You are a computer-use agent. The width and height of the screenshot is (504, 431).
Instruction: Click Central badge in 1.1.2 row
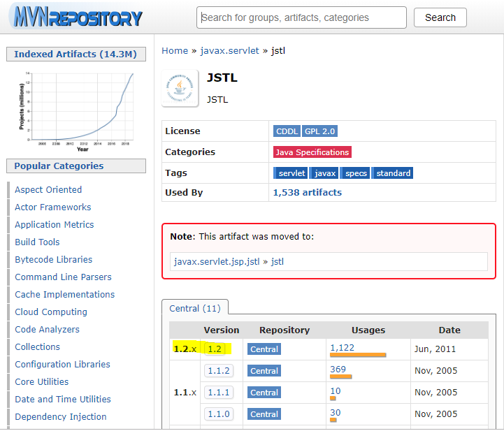pyautogui.click(x=264, y=371)
